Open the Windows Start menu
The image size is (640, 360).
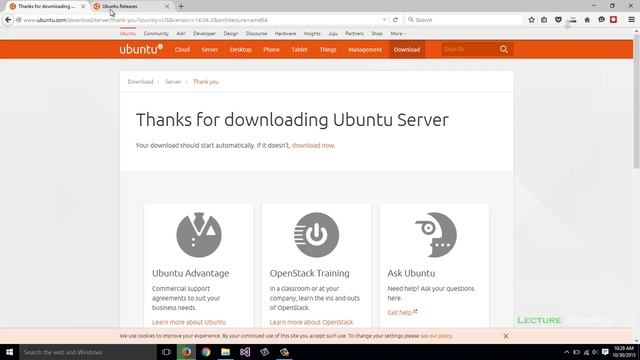(x=9, y=352)
